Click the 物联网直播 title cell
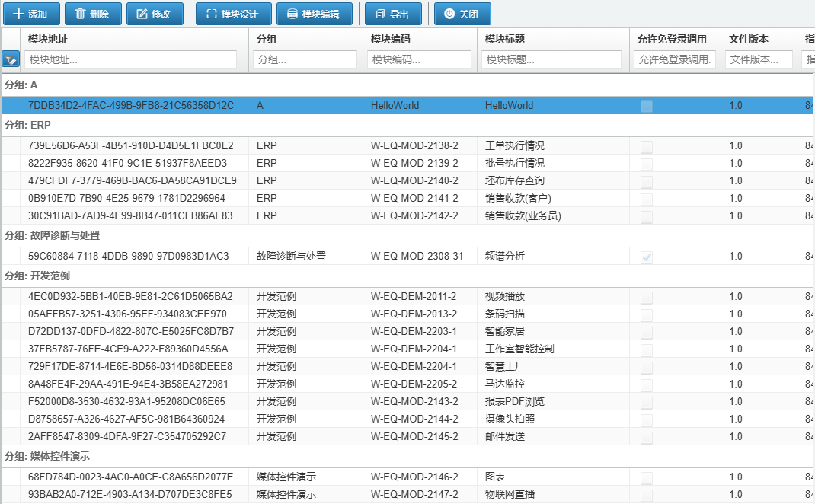815x504 pixels. (510, 494)
